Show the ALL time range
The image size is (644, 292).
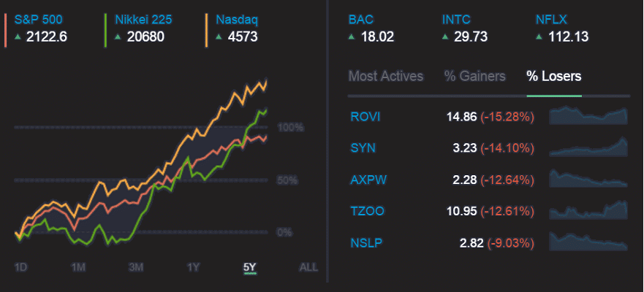pyautogui.click(x=308, y=267)
